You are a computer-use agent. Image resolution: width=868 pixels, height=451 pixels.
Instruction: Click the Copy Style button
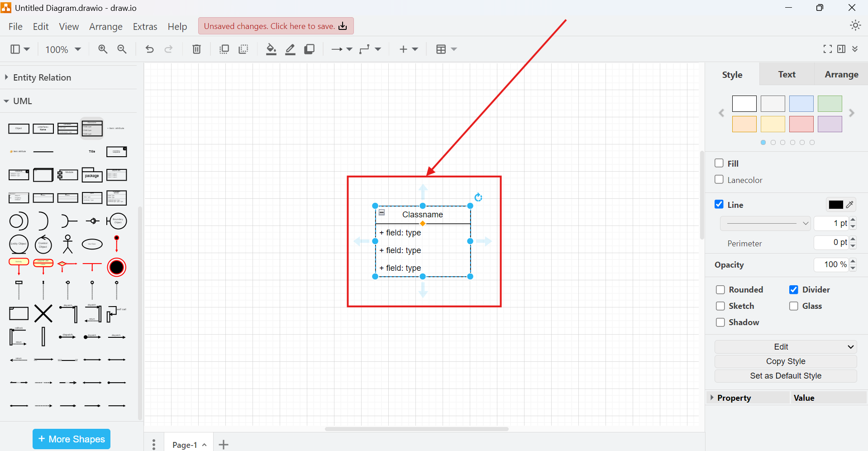tap(785, 361)
